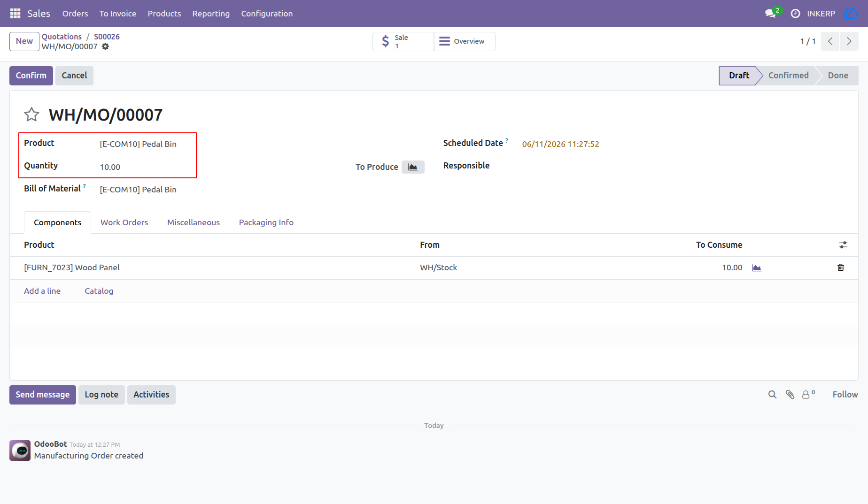
Task: Open Wood Panel forecast chart icon
Action: tap(756, 267)
